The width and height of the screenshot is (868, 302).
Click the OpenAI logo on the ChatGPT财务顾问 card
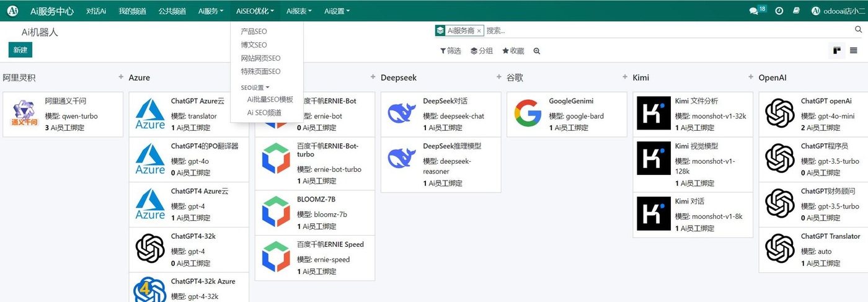point(780,203)
